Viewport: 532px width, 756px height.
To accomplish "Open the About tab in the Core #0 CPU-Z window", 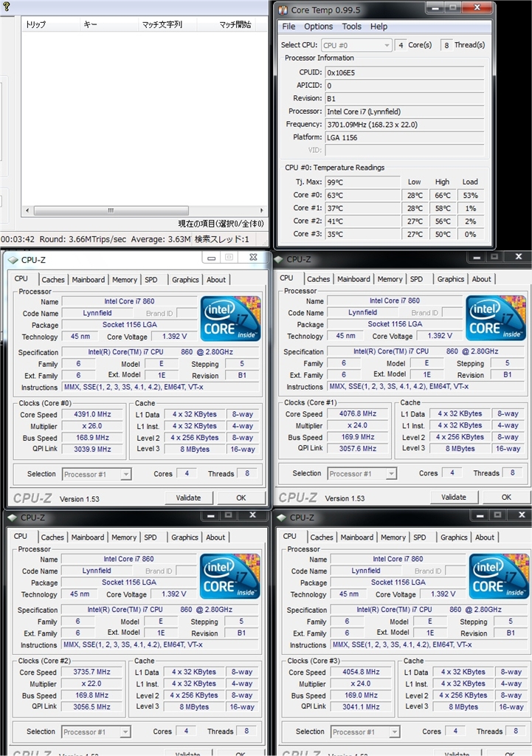I will click(x=216, y=280).
